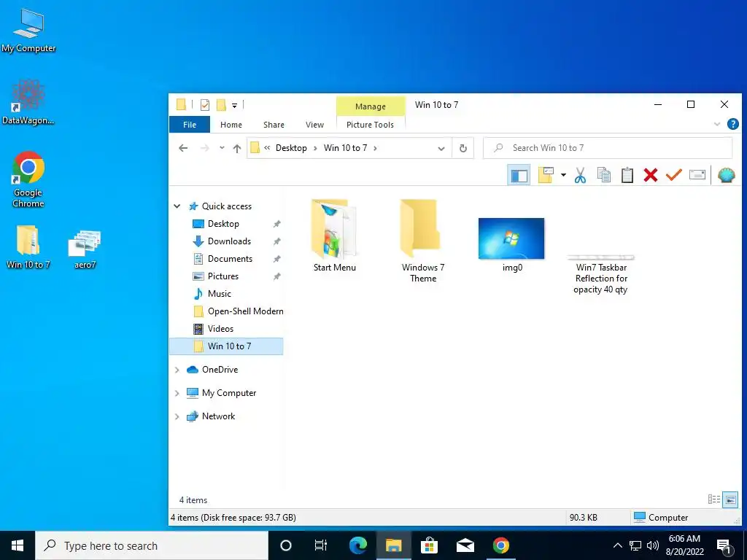Select Win7 Taskbar Reflection file
747x560 pixels.
pos(601,275)
